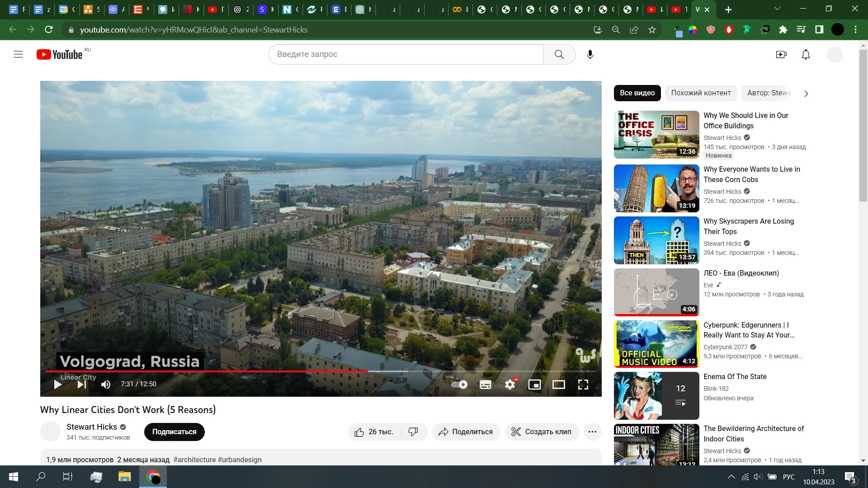Screen dimensions: 868x488
Task: Subscribe with Подписаться button
Action: point(174,432)
